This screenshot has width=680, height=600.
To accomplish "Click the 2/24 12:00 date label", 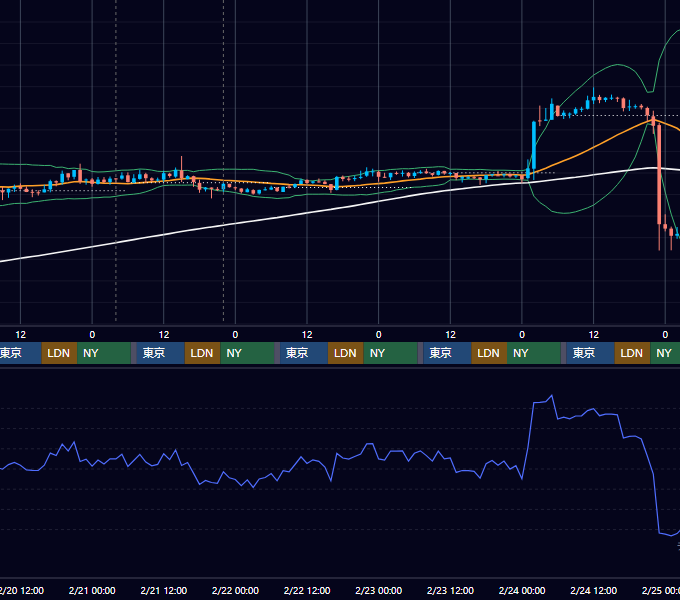I will 593,590.
